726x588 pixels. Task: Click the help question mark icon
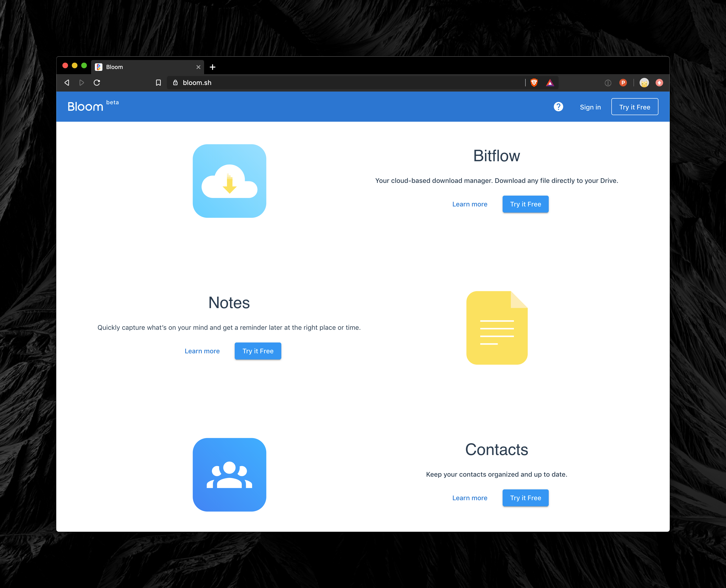point(558,107)
